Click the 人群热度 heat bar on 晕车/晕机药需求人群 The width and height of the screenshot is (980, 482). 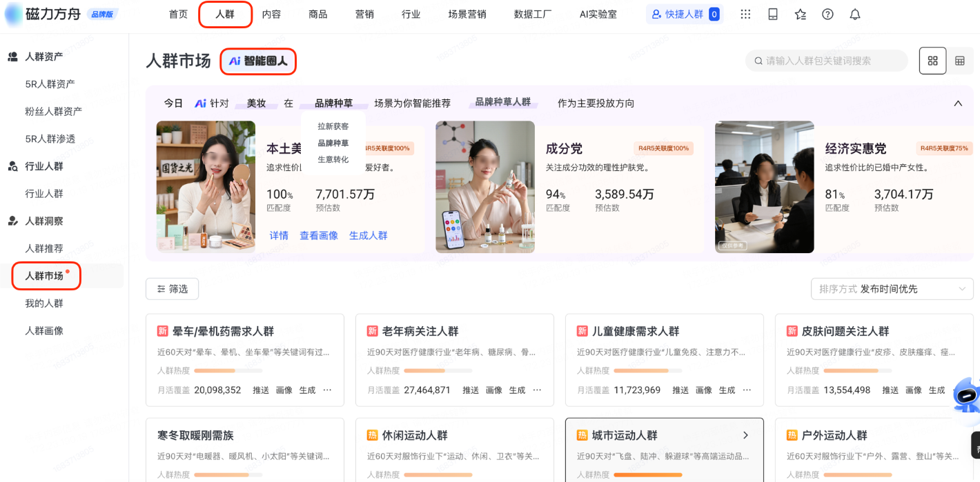click(x=228, y=370)
